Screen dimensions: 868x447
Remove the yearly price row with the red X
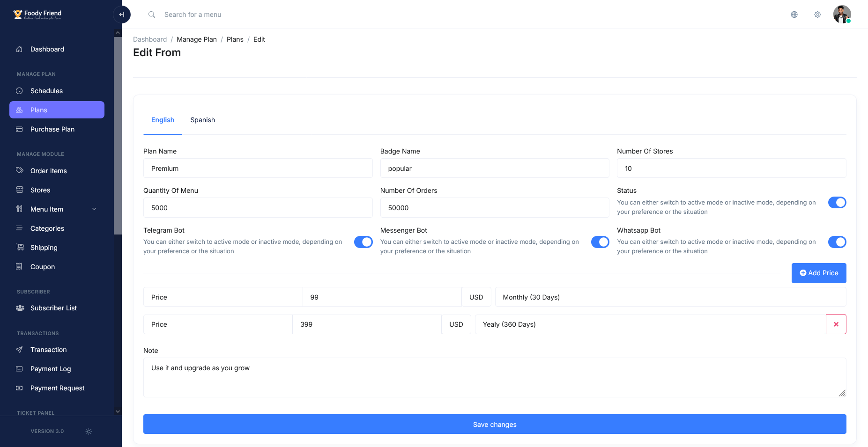(x=836, y=324)
